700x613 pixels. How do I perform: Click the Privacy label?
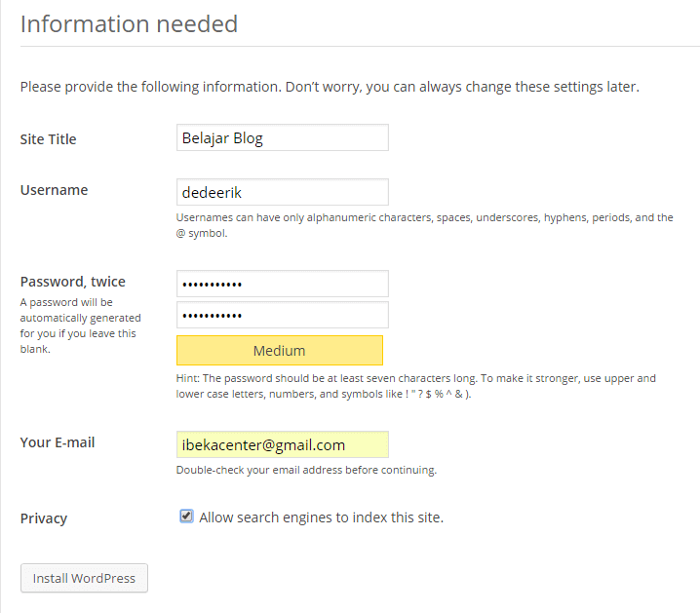click(x=44, y=518)
